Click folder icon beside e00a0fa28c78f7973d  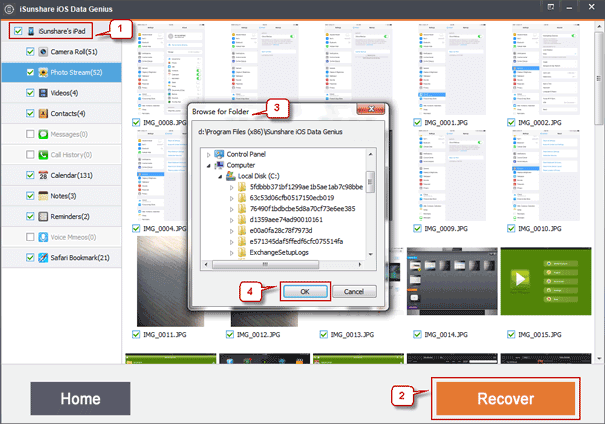pyautogui.click(x=242, y=230)
